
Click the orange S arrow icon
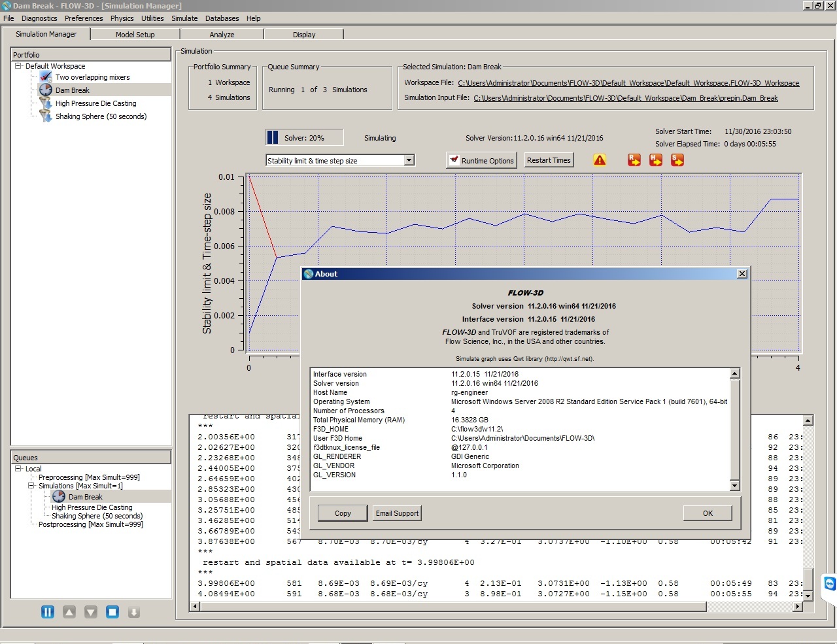tap(677, 160)
